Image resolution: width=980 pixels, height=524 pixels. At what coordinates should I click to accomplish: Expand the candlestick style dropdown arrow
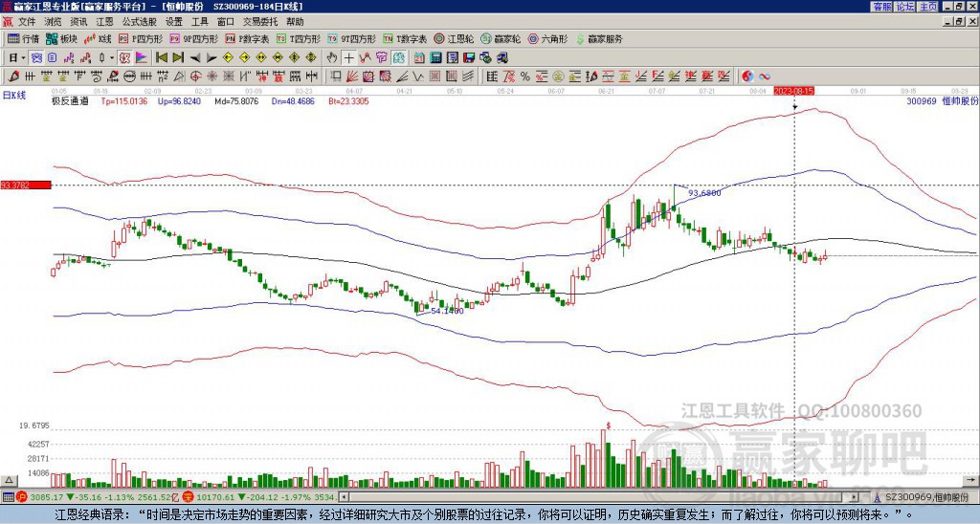pos(112,57)
